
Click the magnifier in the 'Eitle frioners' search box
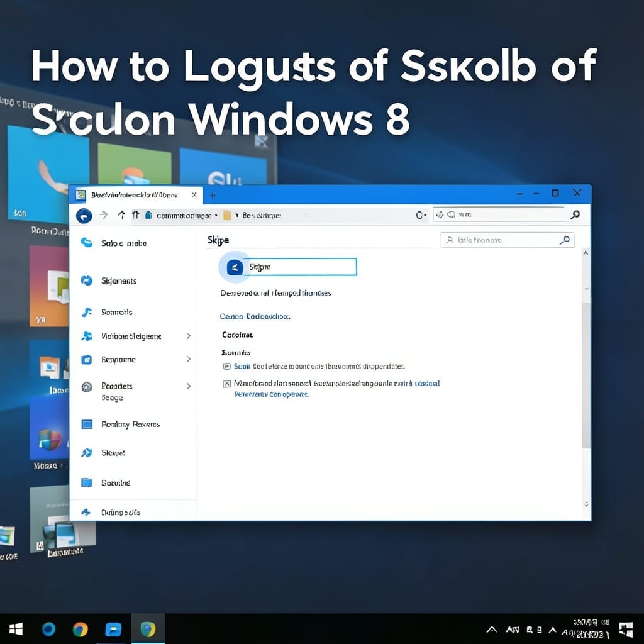click(x=565, y=240)
